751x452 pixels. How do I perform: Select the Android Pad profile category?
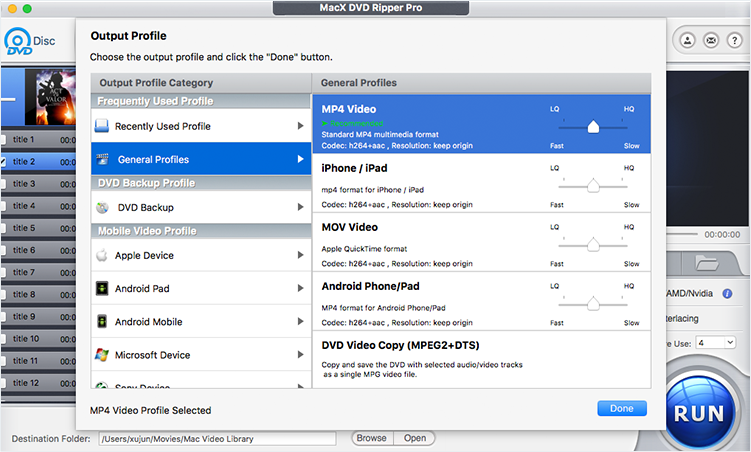coord(200,288)
